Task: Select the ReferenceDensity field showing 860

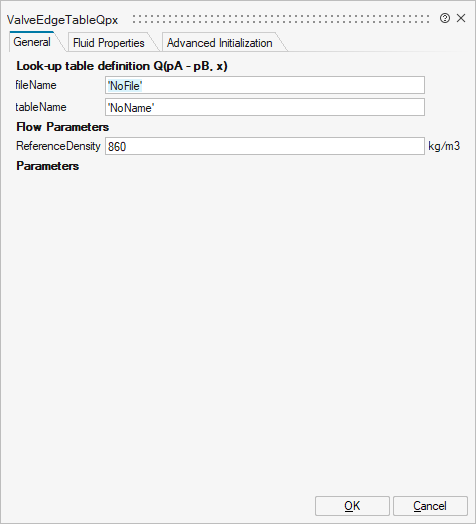Action: click(265, 146)
